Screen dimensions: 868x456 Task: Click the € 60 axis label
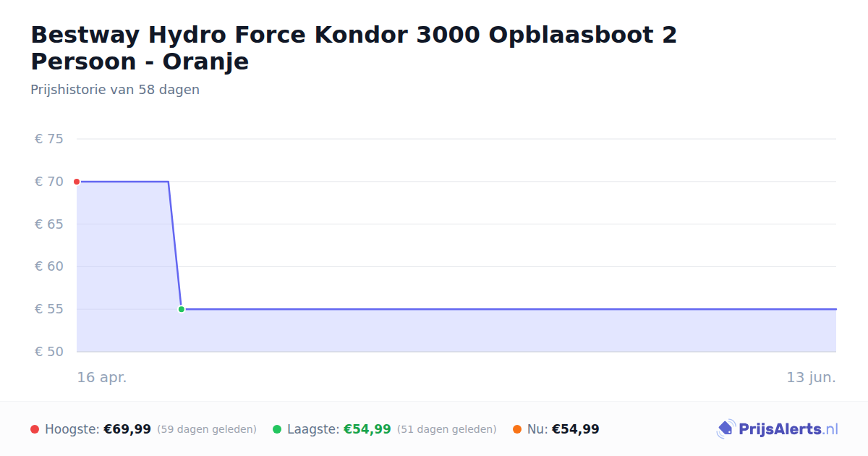click(49, 266)
